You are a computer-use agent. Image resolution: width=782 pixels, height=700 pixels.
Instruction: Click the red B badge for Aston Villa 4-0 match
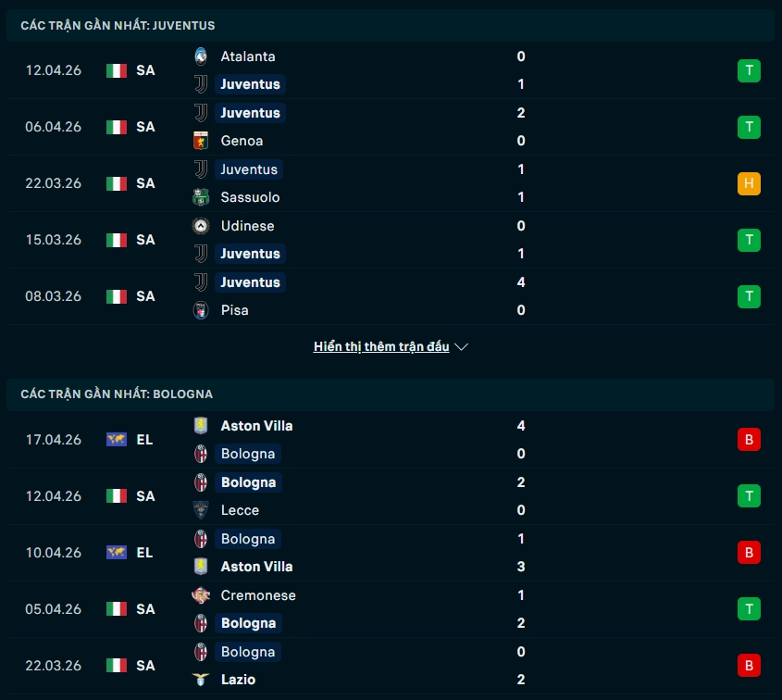point(749,440)
